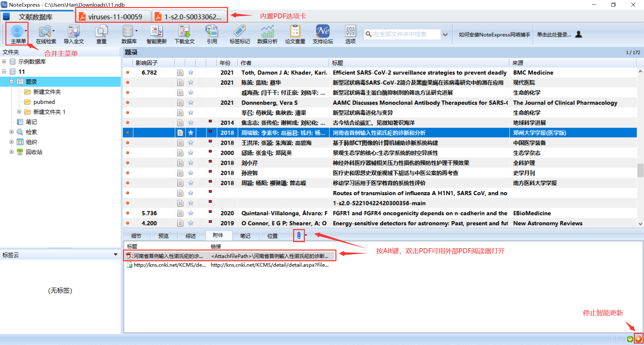Click the 智能更新 smart update icon
This screenshot has width=644, height=345.
[156, 31]
